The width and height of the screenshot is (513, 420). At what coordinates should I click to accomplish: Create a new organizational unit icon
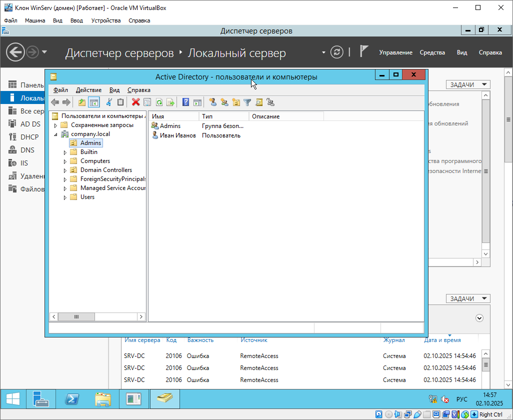(236, 102)
